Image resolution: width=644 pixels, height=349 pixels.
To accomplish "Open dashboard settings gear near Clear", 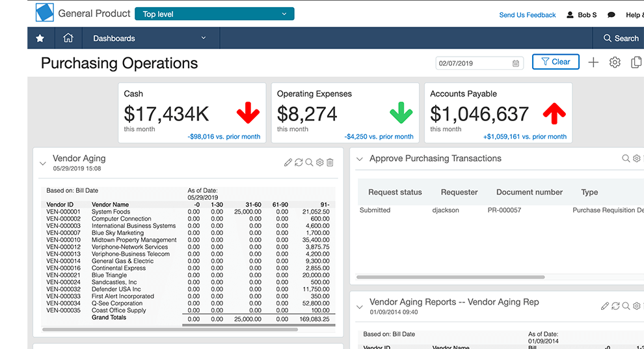I will (615, 63).
